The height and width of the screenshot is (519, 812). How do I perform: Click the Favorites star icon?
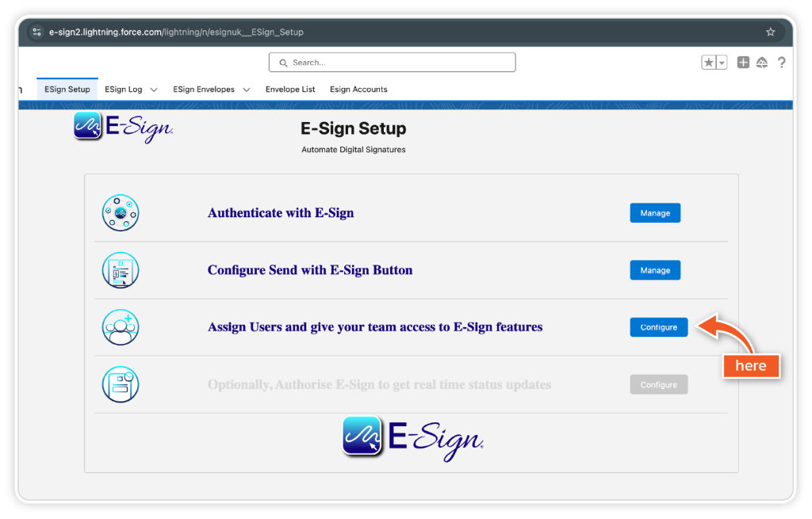coord(708,63)
